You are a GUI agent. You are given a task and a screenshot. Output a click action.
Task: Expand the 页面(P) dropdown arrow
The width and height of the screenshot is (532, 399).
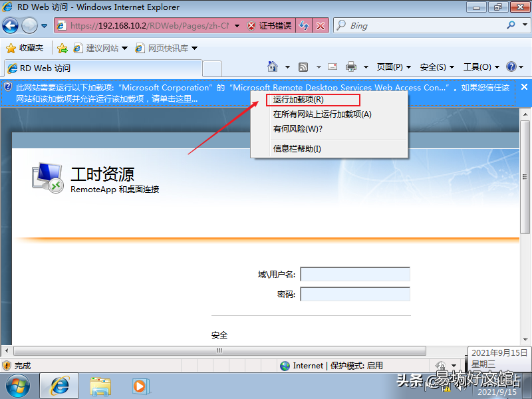(408, 67)
